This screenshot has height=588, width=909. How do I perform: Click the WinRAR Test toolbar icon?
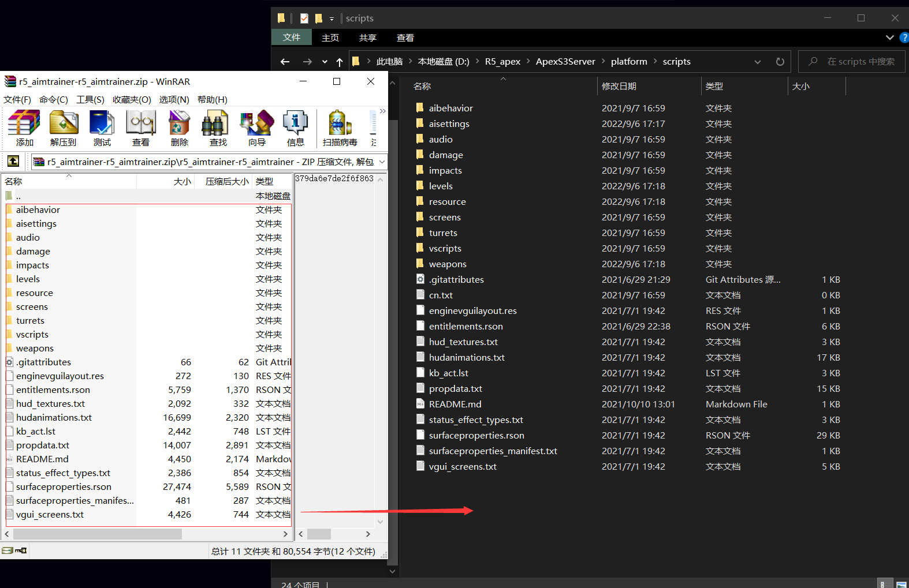click(x=102, y=128)
